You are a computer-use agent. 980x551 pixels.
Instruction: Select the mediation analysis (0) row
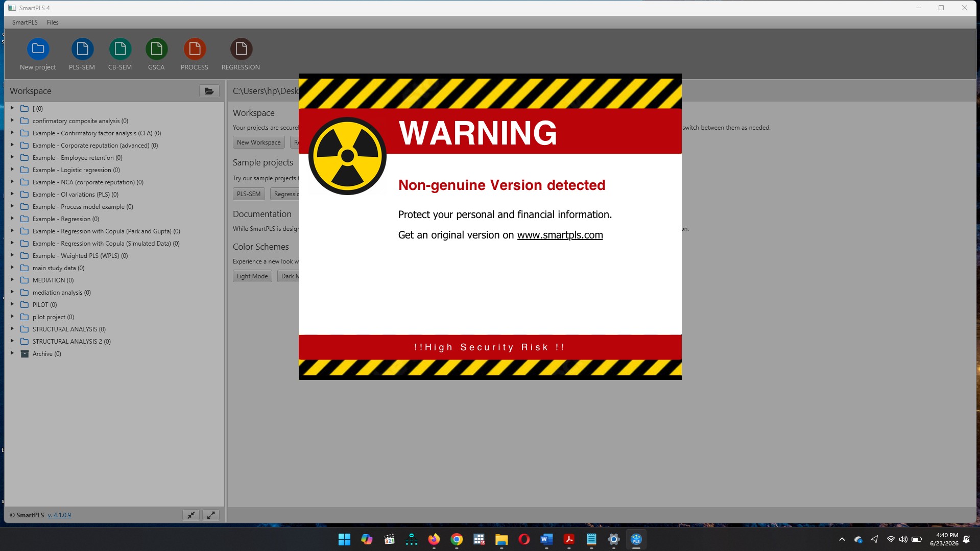tap(114, 293)
